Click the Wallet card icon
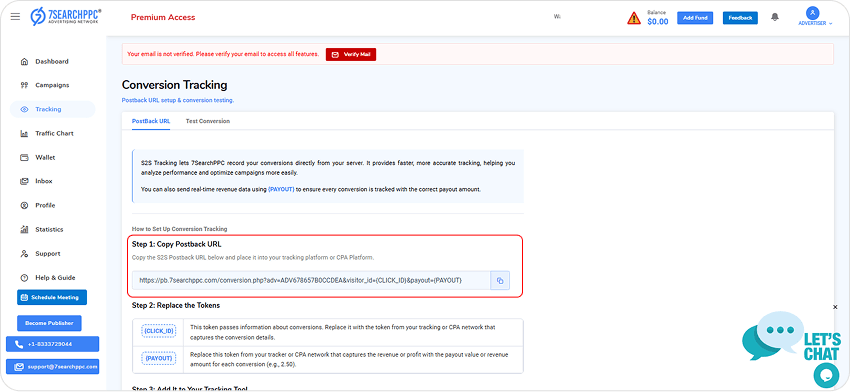This screenshot has height=392, width=850. click(24, 157)
